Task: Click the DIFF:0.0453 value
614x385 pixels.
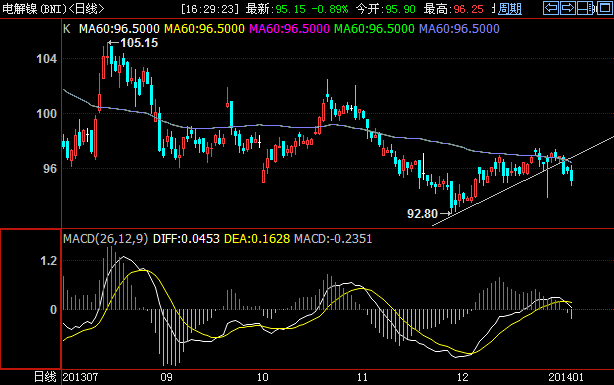Action: click(186, 239)
